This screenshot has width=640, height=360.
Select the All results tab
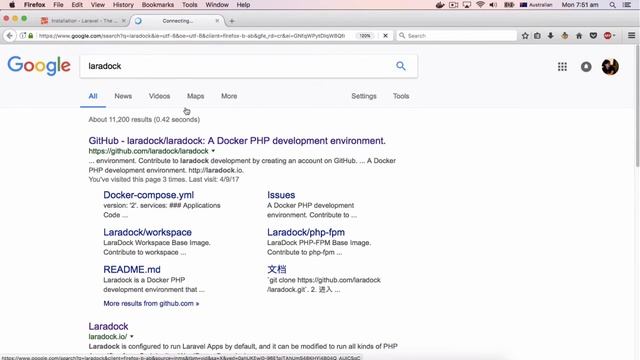[93, 96]
